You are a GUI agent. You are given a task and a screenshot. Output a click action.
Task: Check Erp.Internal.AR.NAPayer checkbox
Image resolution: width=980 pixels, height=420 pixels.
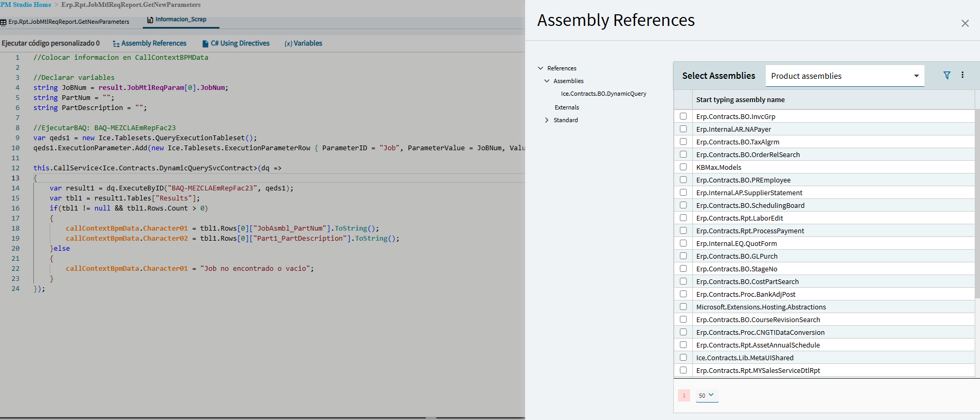tap(683, 129)
